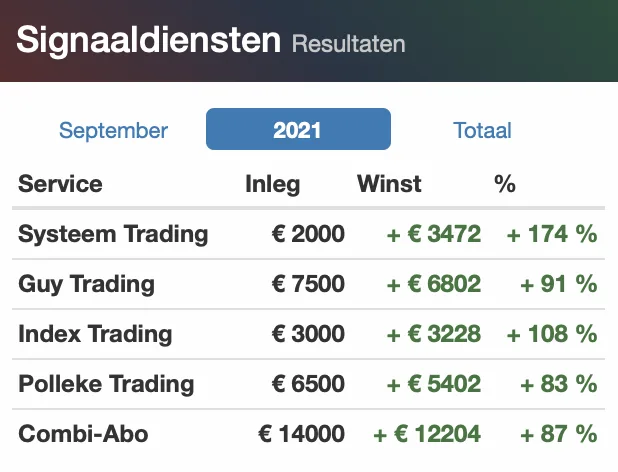Click the € 7500 inleg amount
Viewport: 618px width, 472px height.
pyautogui.click(x=308, y=284)
